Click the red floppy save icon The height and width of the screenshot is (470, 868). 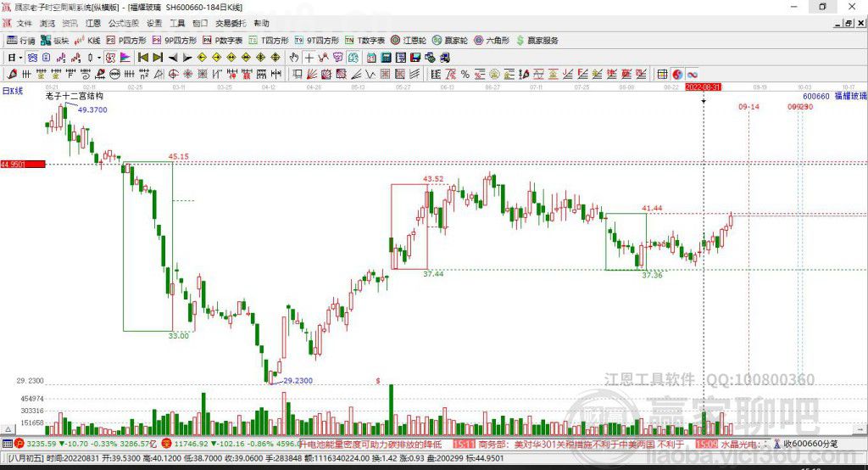click(415, 58)
